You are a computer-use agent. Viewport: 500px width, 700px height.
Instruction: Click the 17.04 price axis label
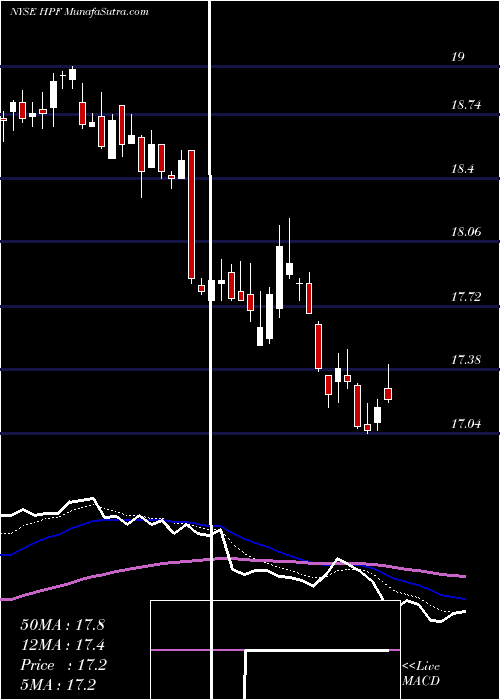point(467,423)
